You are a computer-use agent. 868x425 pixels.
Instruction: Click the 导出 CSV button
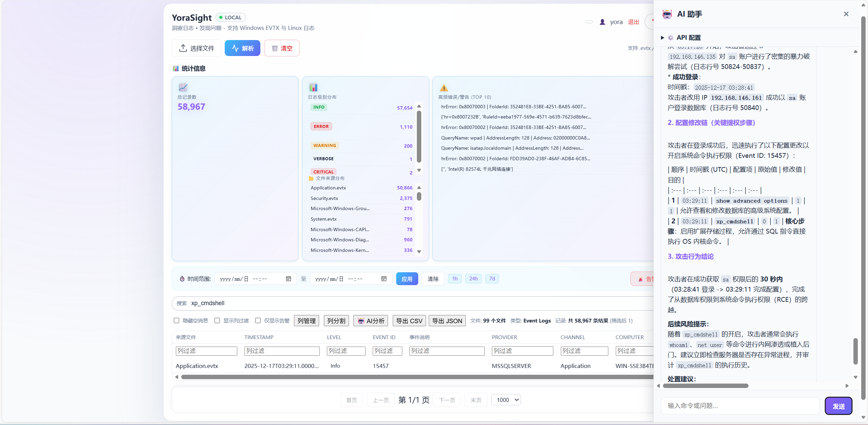tap(409, 321)
